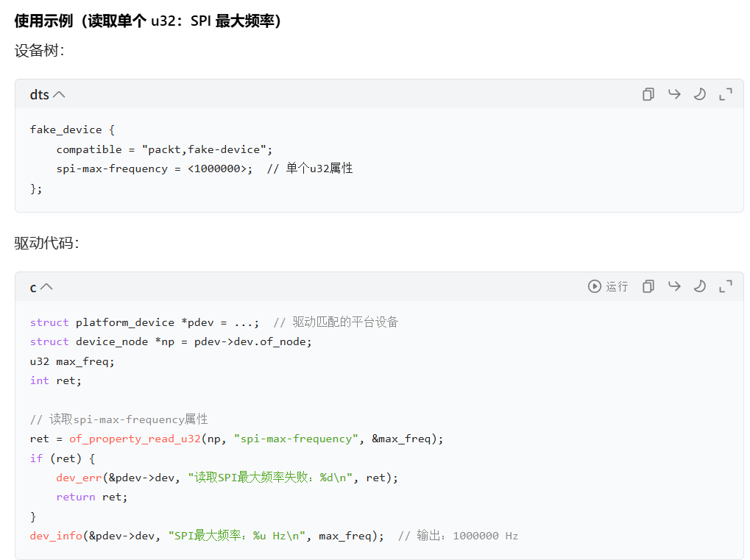
Task: Copy the C code block
Action: 648,286
